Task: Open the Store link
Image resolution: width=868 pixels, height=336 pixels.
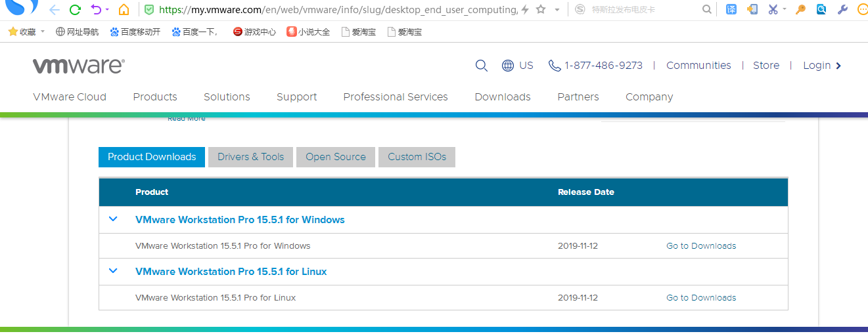Action: click(766, 66)
